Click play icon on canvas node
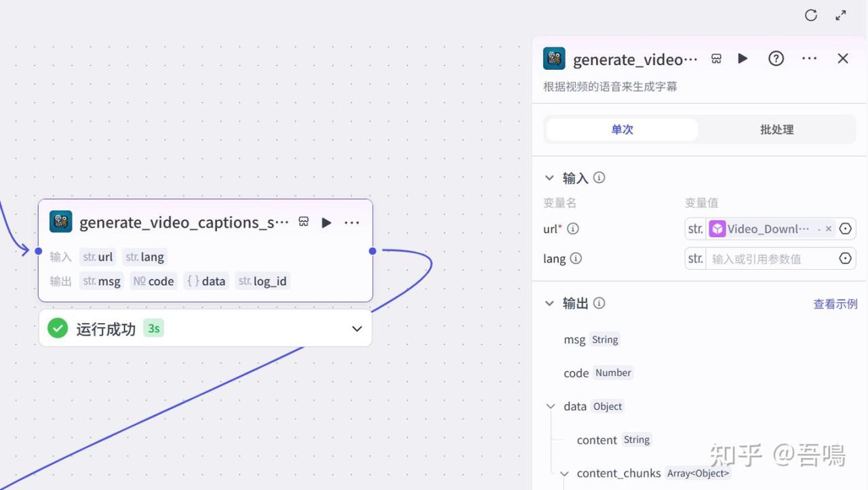 point(326,222)
